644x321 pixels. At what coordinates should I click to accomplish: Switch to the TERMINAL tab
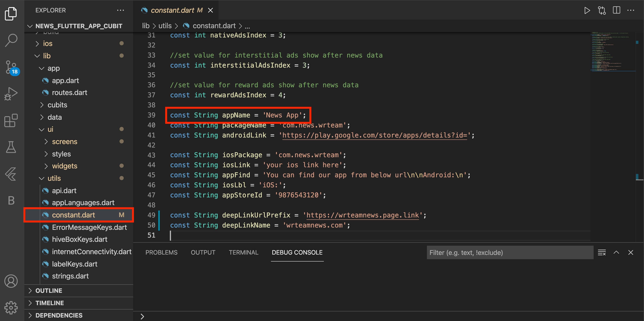coord(244,252)
